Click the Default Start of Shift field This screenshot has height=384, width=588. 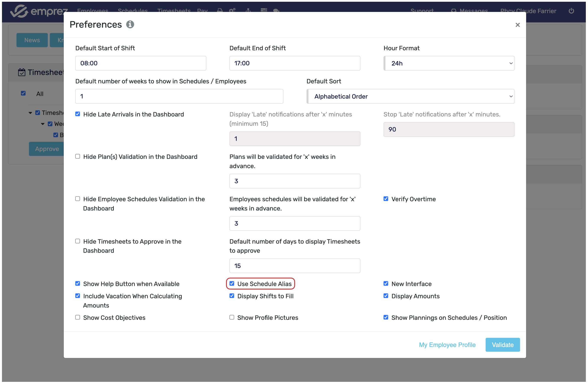141,63
